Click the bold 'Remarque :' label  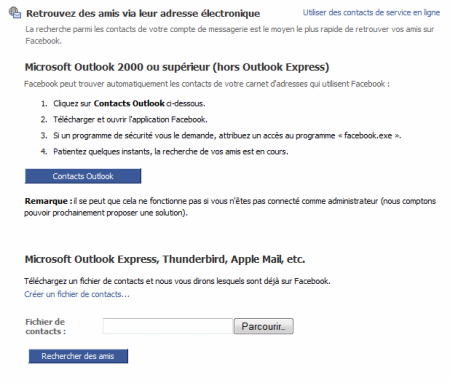tap(48, 201)
